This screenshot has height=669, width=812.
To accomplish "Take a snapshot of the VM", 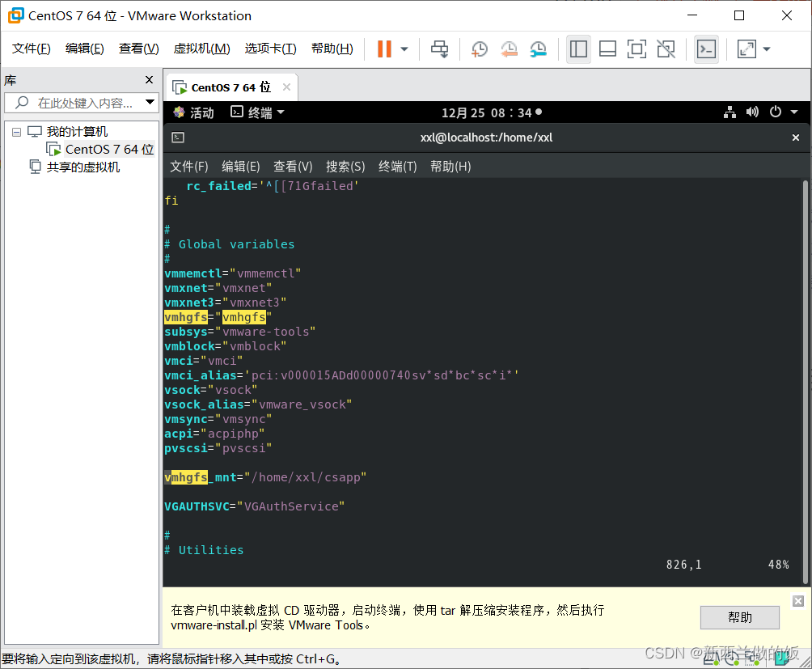I will click(480, 49).
